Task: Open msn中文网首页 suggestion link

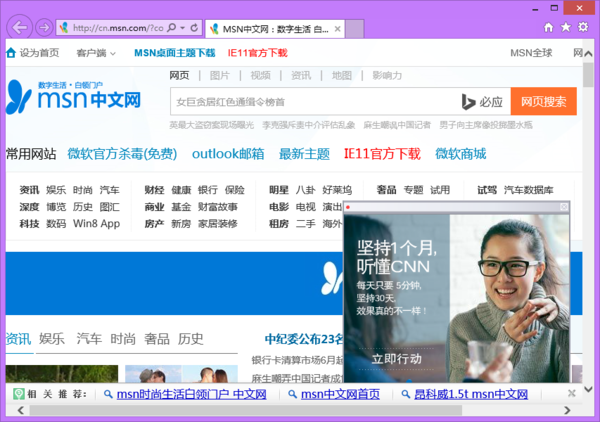Action: 340,394
